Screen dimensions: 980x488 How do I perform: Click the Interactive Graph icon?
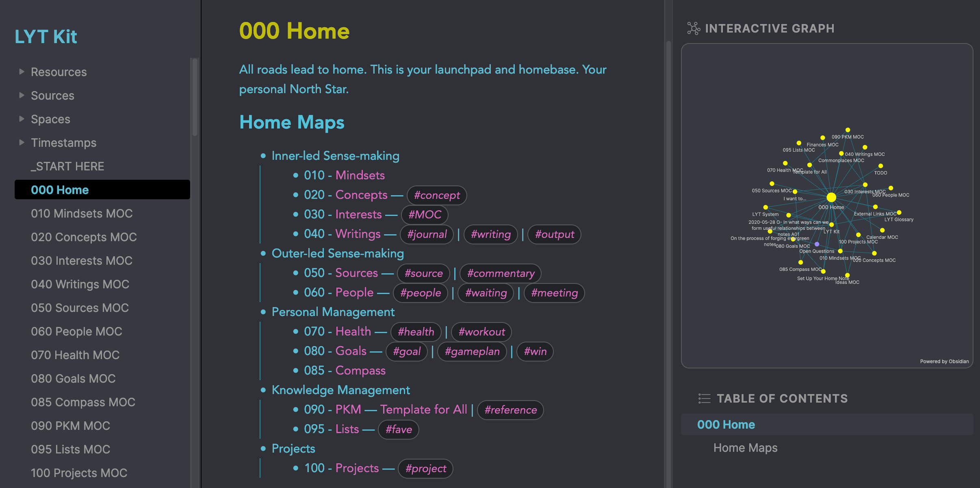point(694,28)
